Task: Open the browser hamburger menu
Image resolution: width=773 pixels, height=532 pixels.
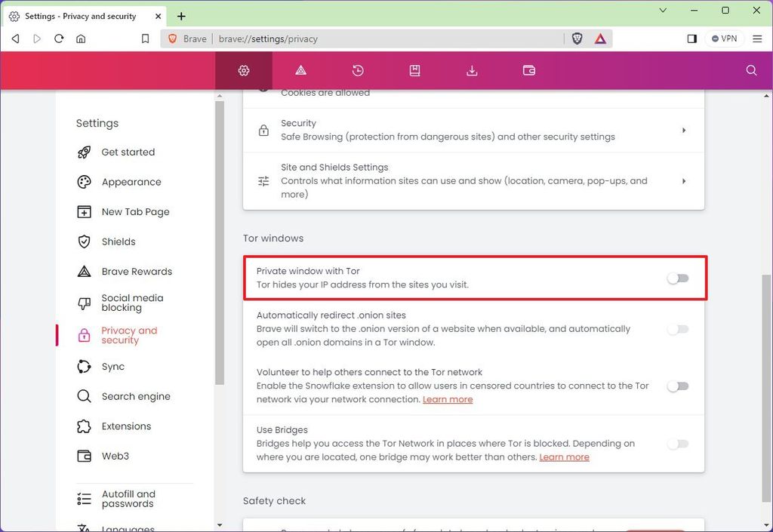Action: tap(757, 38)
